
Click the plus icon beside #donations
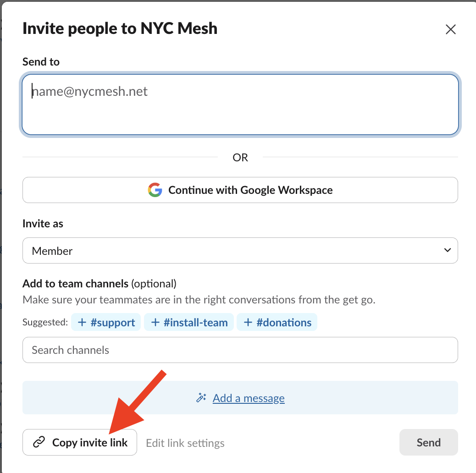[248, 322]
